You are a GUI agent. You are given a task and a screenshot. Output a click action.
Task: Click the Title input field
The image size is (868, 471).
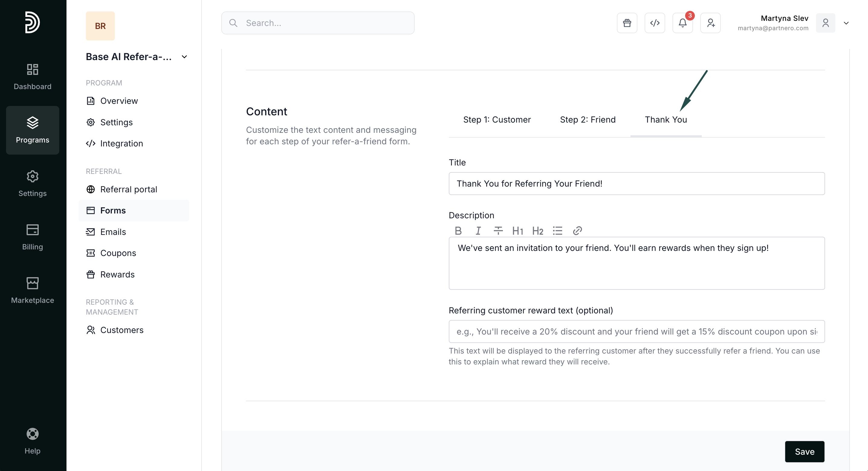pos(636,184)
